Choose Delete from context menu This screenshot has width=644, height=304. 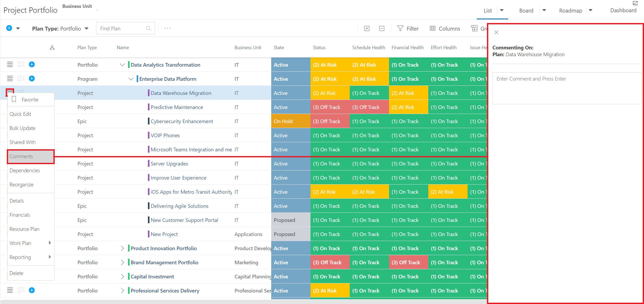point(31,273)
